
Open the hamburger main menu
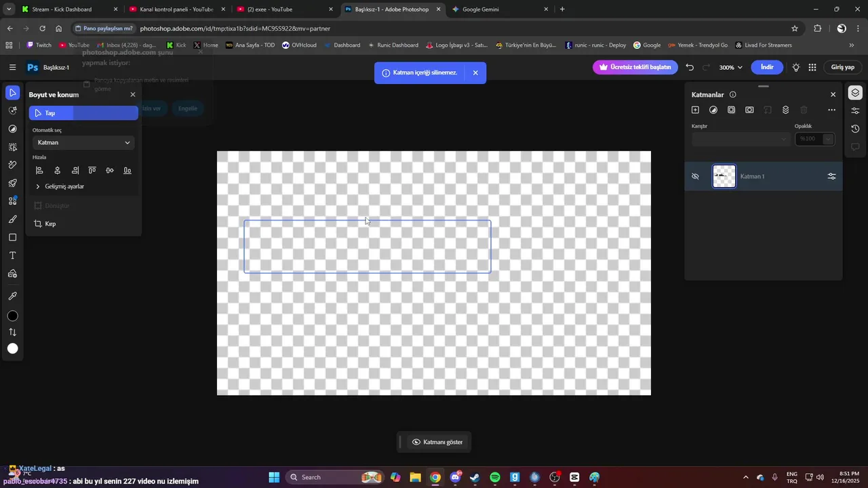point(12,67)
